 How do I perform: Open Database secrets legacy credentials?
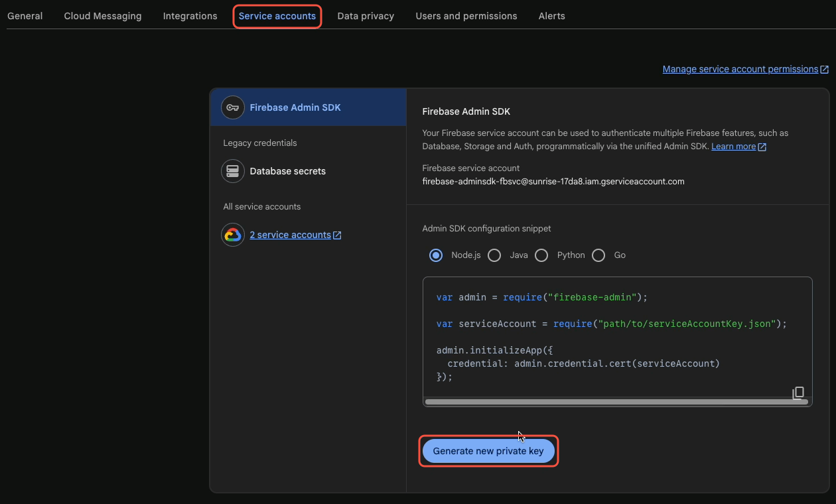288,171
